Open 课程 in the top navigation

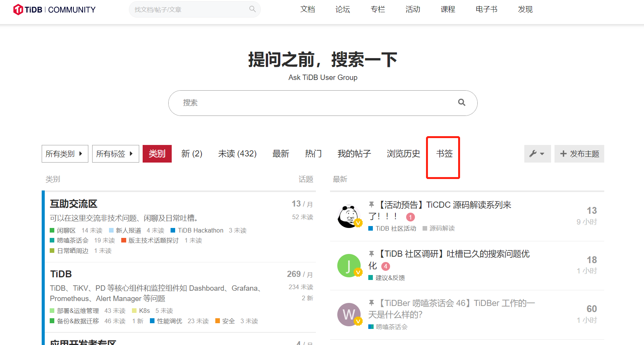[448, 10]
